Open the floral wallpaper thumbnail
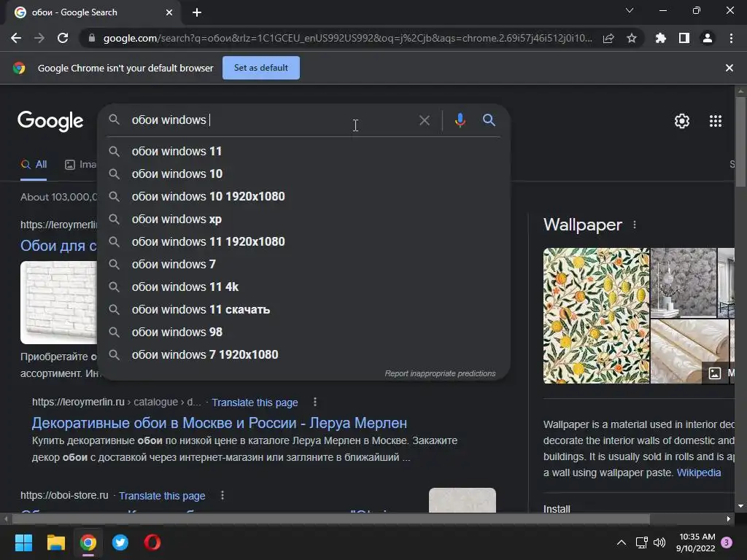747x560 pixels. tap(596, 316)
